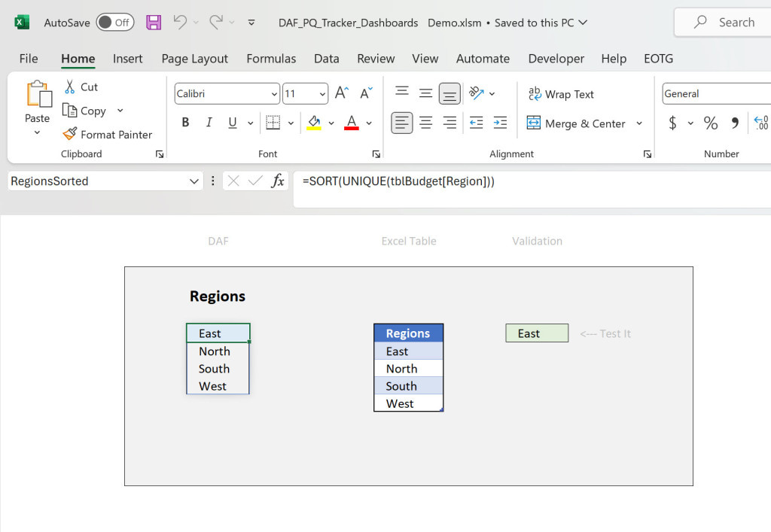Viewport: 771px width, 532px height.
Task: Click Align Left icon
Action: click(402, 123)
